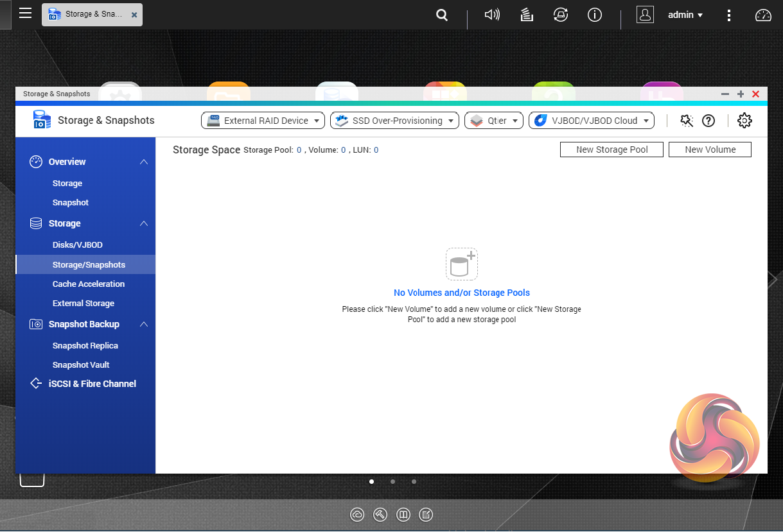Image resolution: width=783 pixels, height=532 pixels.
Task: Close the Storage & Snapshots taskbar tab
Action: pyautogui.click(x=134, y=15)
